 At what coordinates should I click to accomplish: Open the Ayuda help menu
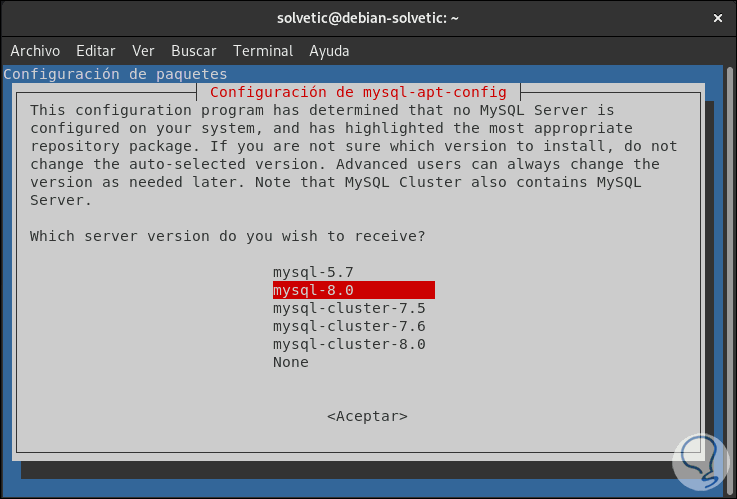click(x=329, y=51)
